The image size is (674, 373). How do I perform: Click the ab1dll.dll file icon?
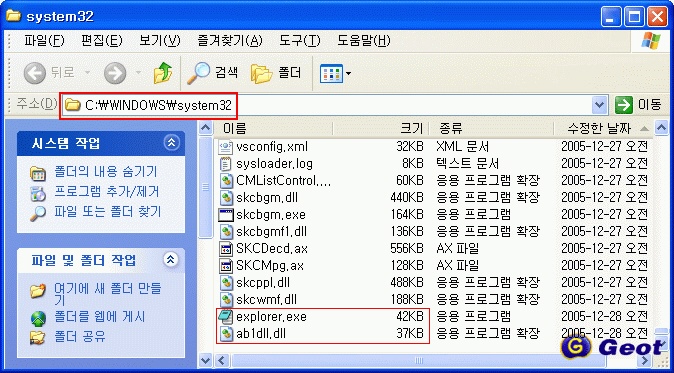[x=226, y=333]
